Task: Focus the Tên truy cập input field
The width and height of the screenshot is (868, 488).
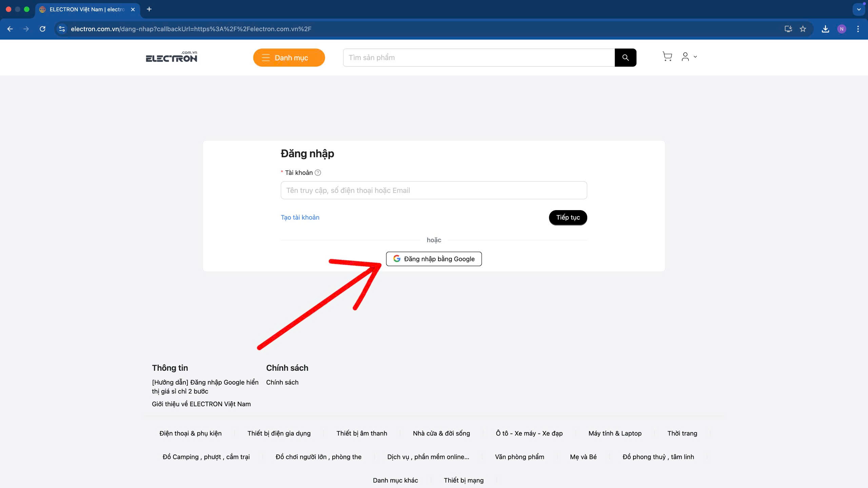Action: 434,190
